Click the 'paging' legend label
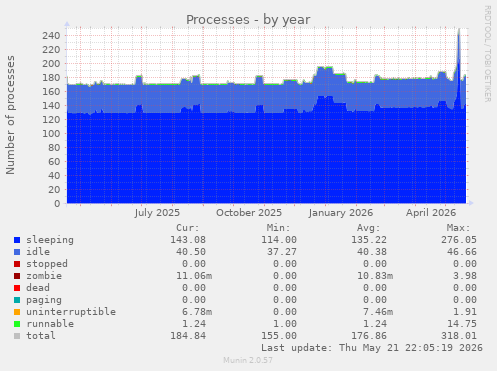497x371 pixels. pos(44,300)
